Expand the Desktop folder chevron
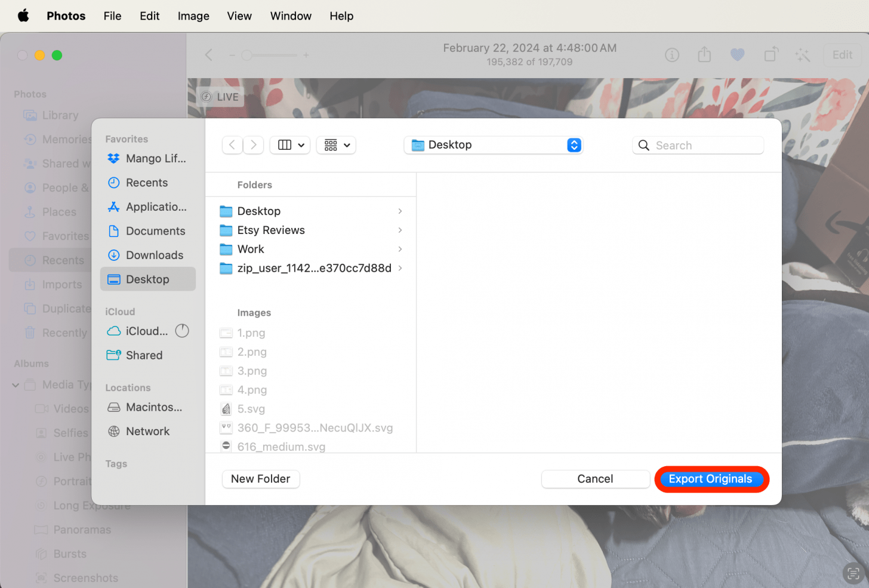The width and height of the screenshot is (869, 588). (400, 211)
